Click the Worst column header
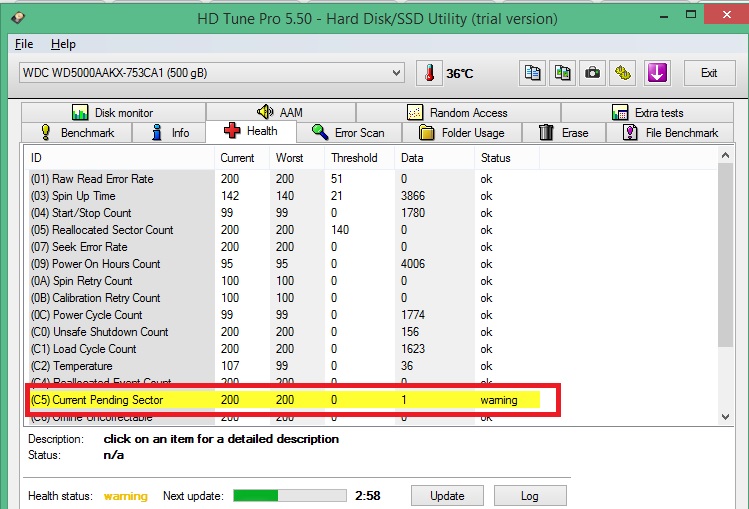 pyautogui.click(x=297, y=158)
